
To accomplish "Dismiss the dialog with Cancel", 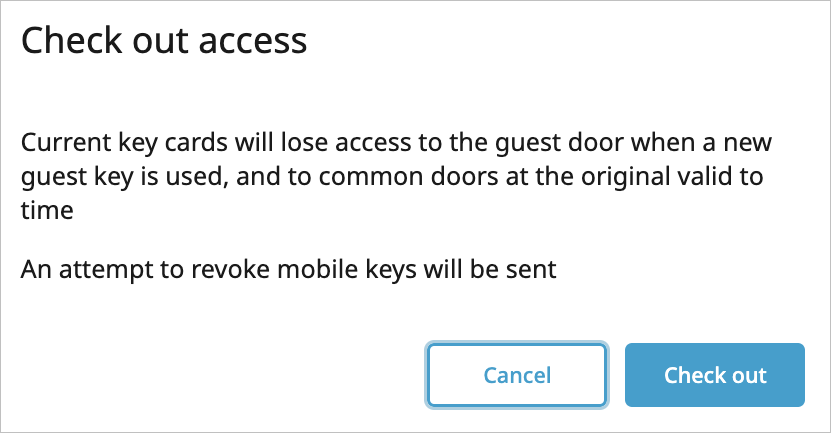I will [x=516, y=376].
